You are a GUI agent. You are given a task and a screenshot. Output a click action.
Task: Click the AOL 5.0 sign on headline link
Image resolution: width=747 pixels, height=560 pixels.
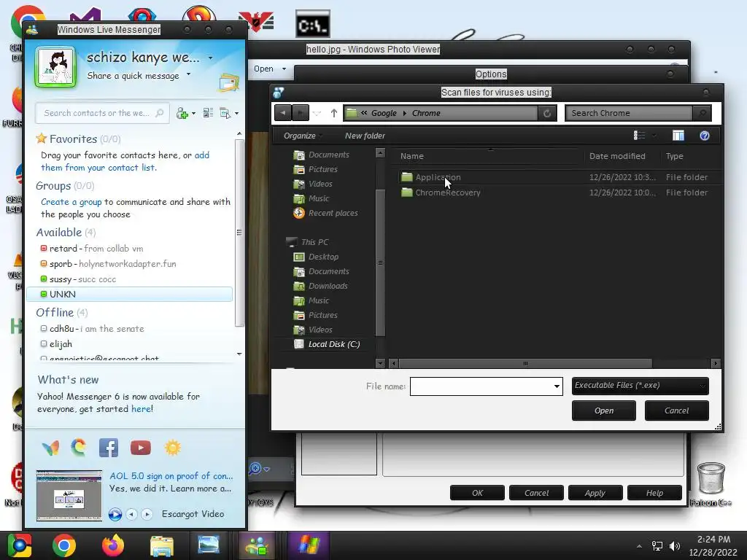(x=171, y=475)
